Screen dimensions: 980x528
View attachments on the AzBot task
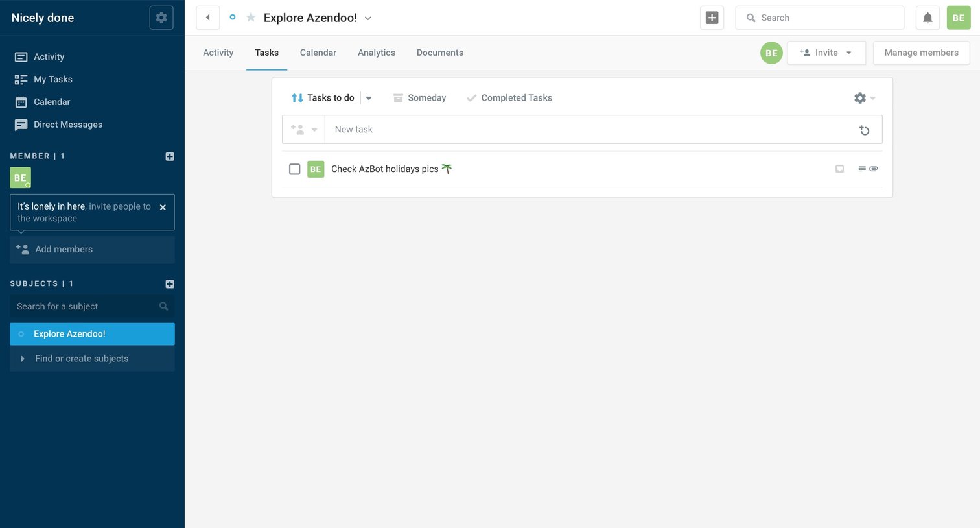click(874, 169)
